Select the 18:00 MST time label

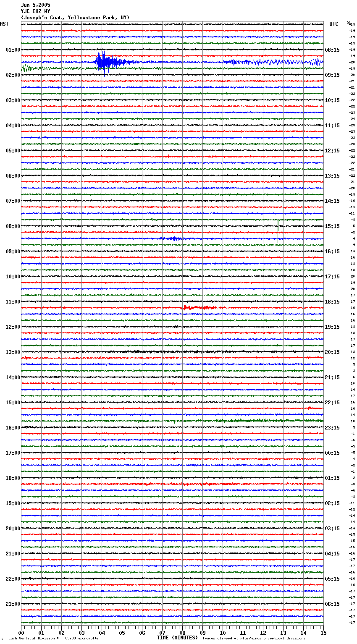tap(13, 478)
